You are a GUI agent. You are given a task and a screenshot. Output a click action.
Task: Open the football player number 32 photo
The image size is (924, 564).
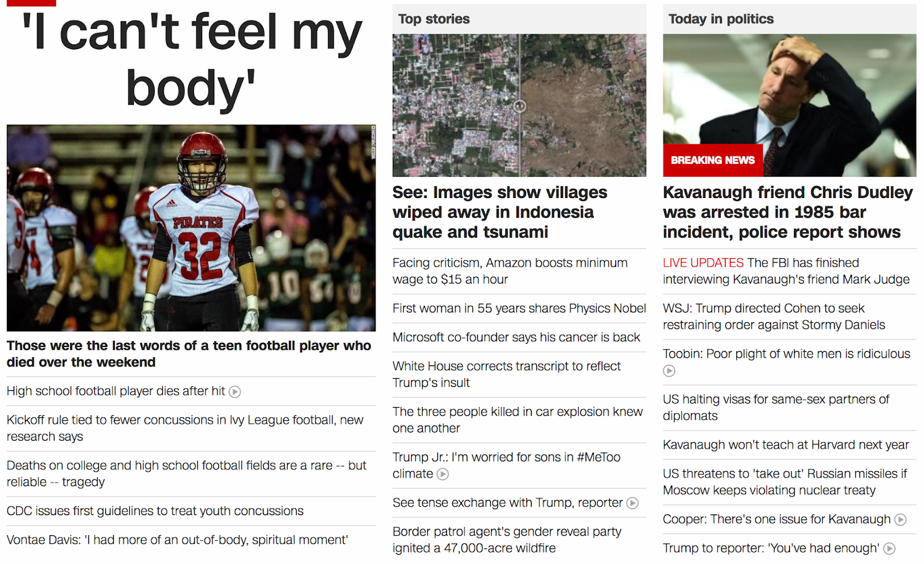pos(191,228)
